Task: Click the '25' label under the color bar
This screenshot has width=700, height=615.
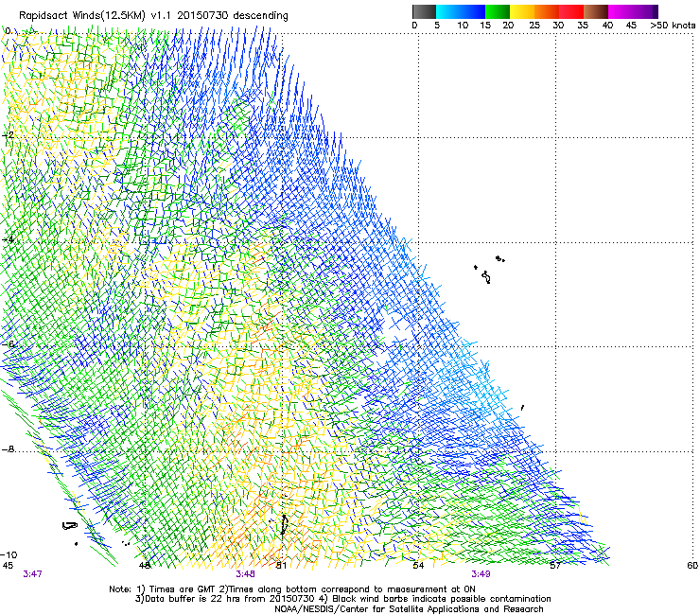Action: 534,26
